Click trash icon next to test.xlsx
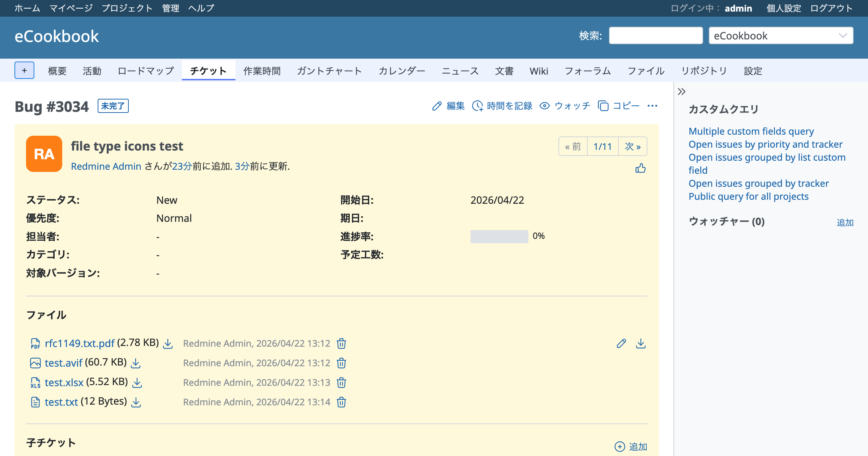The width and height of the screenshot is (868, 456). click(341, 383)
